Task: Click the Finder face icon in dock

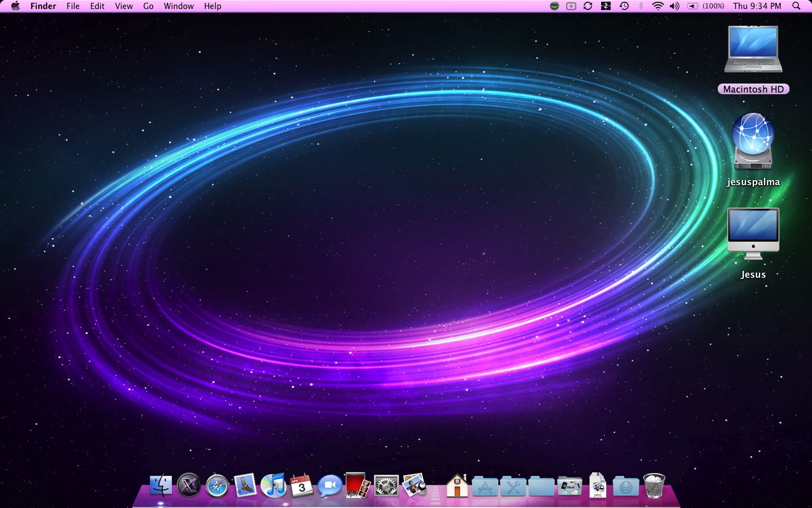Action: [161, 485]
